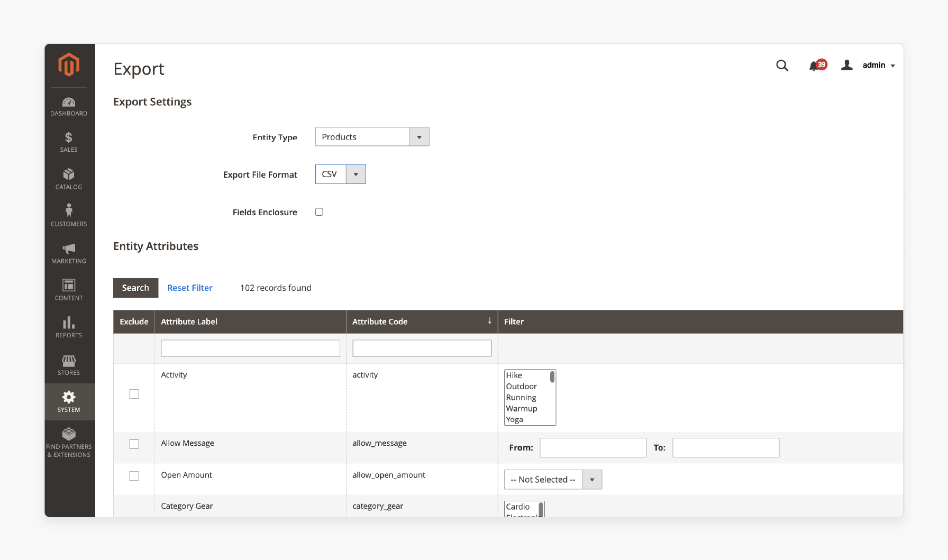Viewport: 948px width, 560px height.
Task: Check Exclude for Open Amount row
Action: click(x=134, y=476)
